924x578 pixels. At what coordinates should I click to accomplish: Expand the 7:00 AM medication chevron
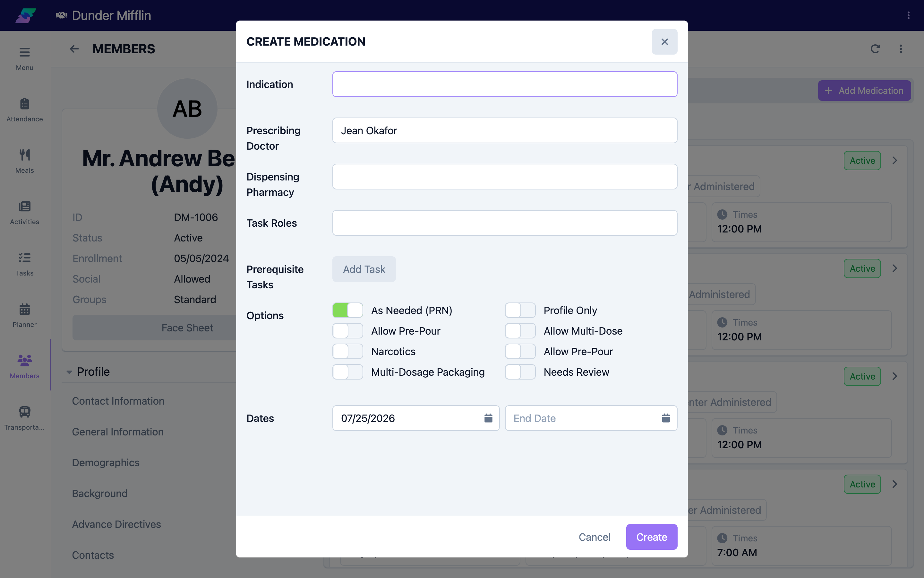(894, 484)
